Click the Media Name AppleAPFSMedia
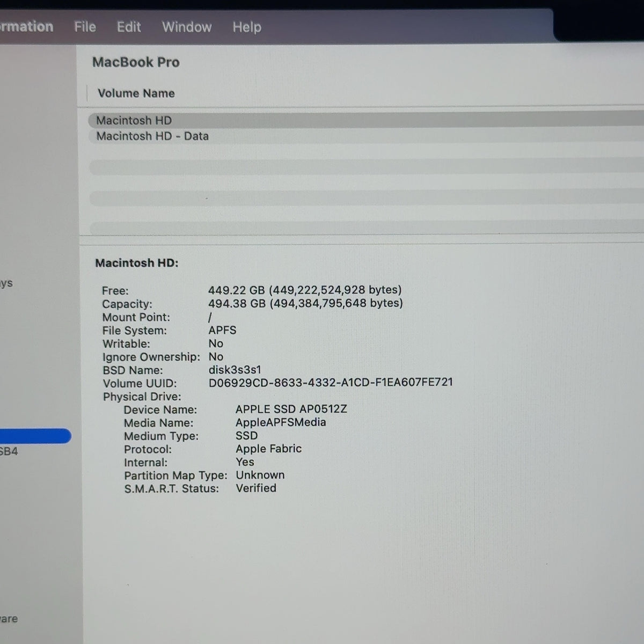Viewport: 644px width, 644px height. [x=281, y=422]
